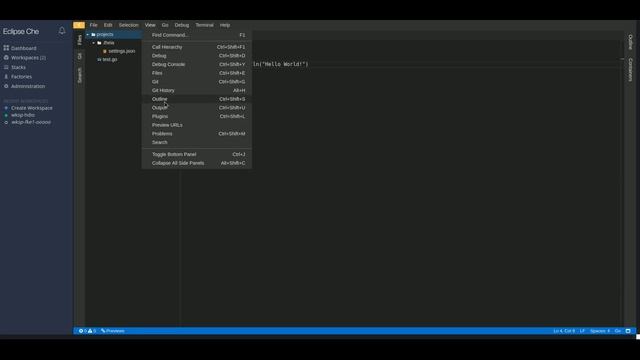The width and height of the screenshot is (640, 360).
Task: Choose Find Command... in the View menu
Action: (197, 35)
